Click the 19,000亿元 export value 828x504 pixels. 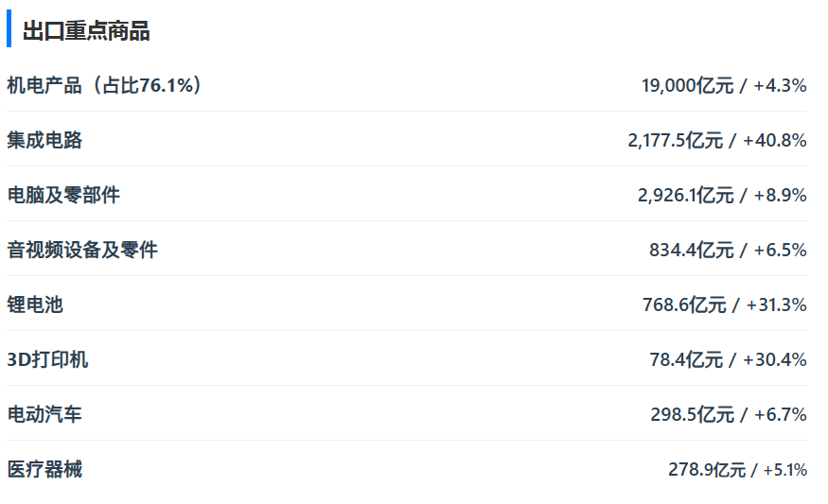tap(687, 86)
